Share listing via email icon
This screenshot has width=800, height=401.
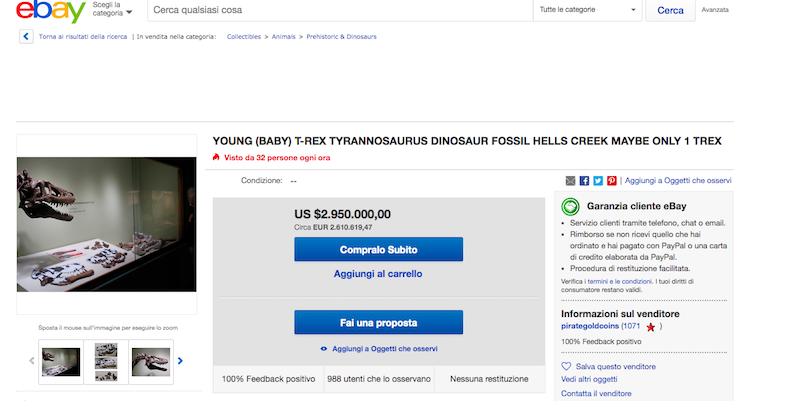pos(570,180)
